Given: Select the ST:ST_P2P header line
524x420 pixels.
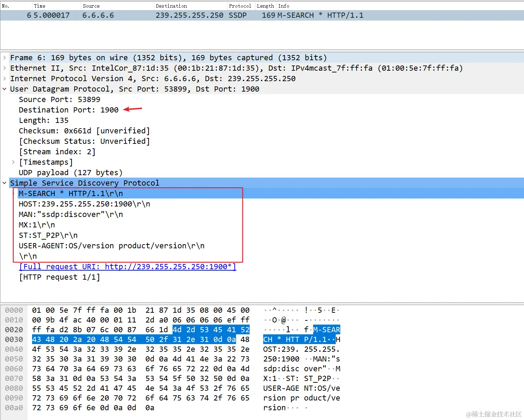Looking at the screenshot, I should [x=48, y=235].
